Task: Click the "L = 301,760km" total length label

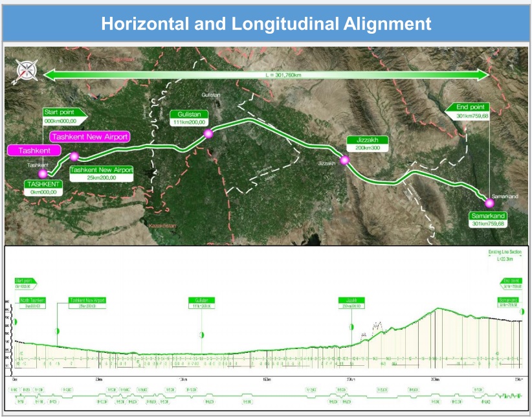Action: tap(283, 75)
